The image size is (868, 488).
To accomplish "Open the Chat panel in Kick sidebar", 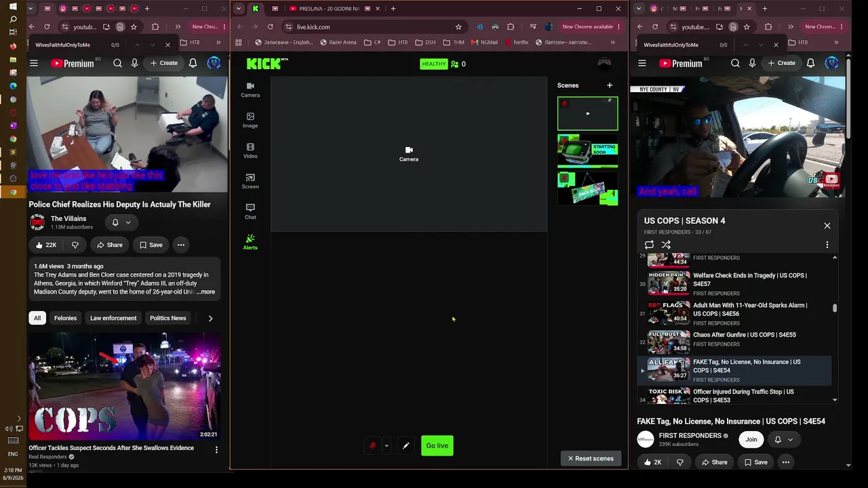I will pos(250,211).
